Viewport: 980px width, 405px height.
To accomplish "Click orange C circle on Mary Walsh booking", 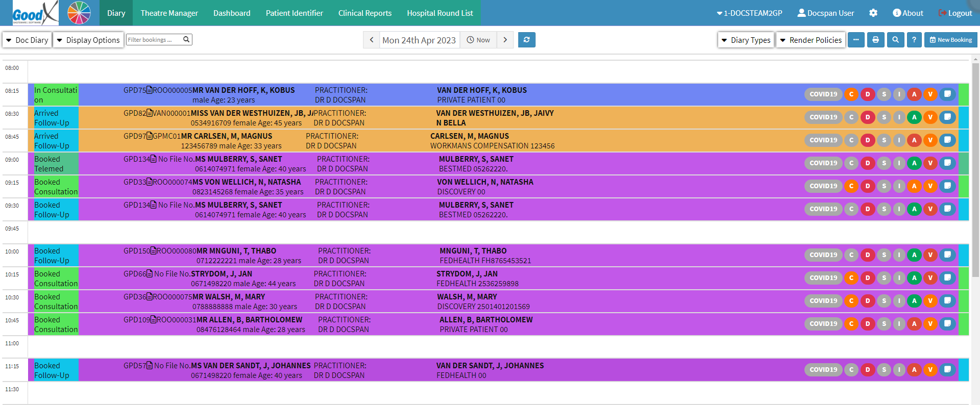I will click(x=851, y=301).
